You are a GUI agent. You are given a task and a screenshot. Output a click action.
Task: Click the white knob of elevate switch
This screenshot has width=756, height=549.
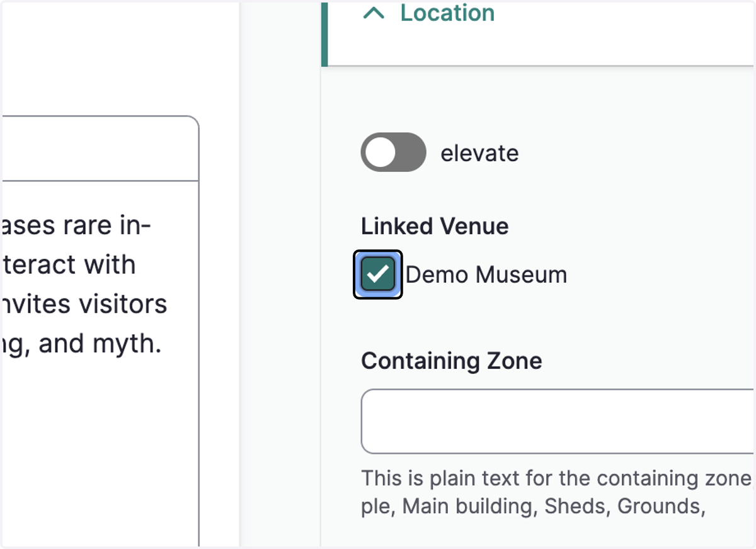pos(381,152)
